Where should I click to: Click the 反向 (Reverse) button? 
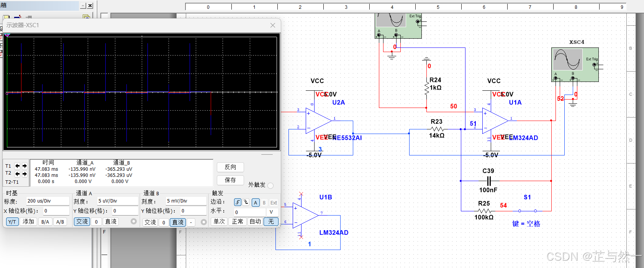point(230,167)
